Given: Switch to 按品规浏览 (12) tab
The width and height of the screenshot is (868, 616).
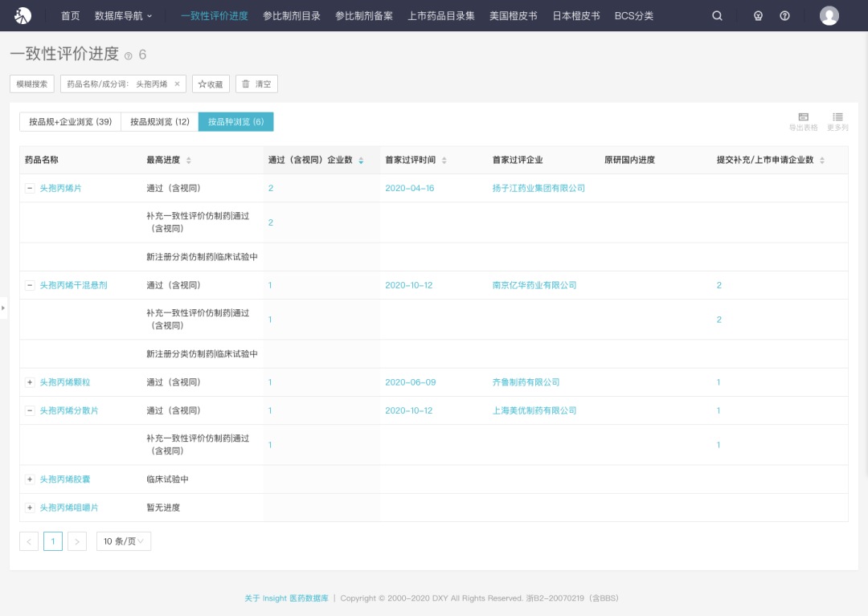Looking at the screenshot, I should [x=159, y=121].
